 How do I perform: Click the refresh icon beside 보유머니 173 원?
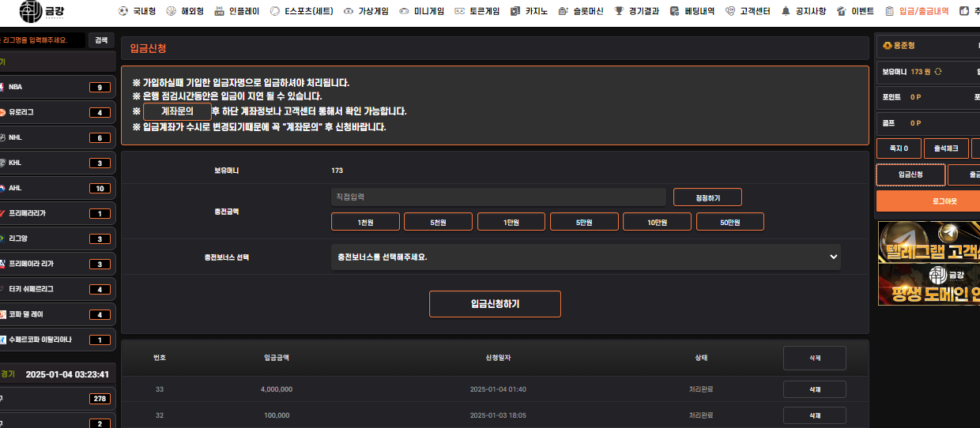pyautogui.click(x=938, y=72)
